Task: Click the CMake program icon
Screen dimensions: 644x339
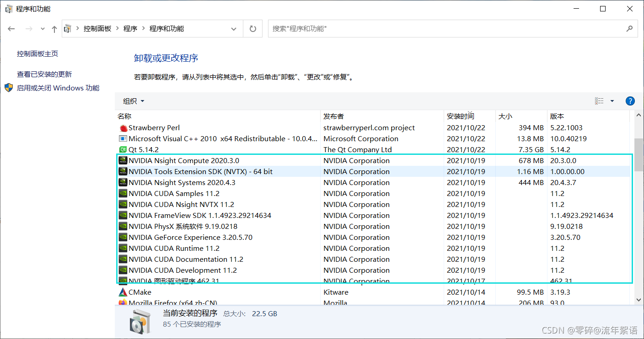Action: click(x=123, y=292)
